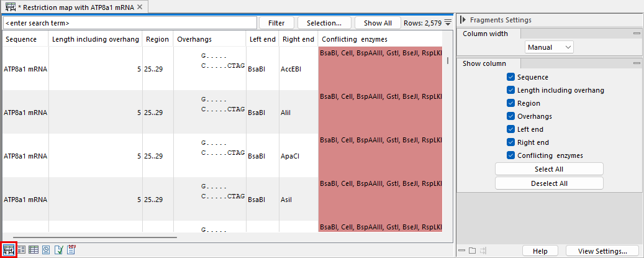Select the Restriction map with ATP8a1 mRNA tab
This screenshot has width=644, height=258.
(x=76, y=7)
